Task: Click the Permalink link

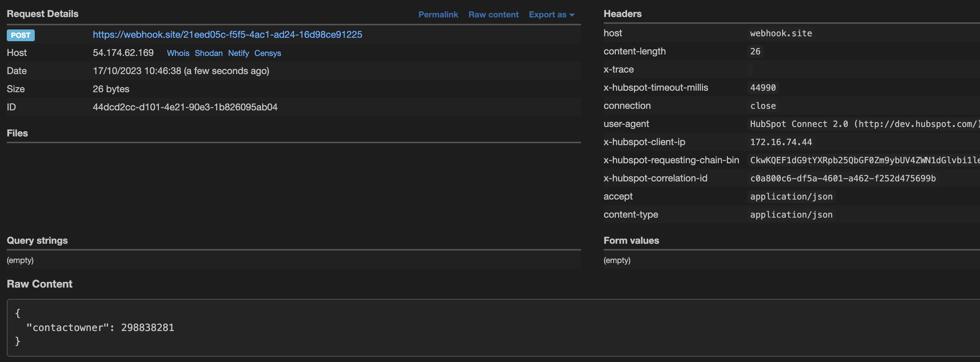Action: click(438, 14)
